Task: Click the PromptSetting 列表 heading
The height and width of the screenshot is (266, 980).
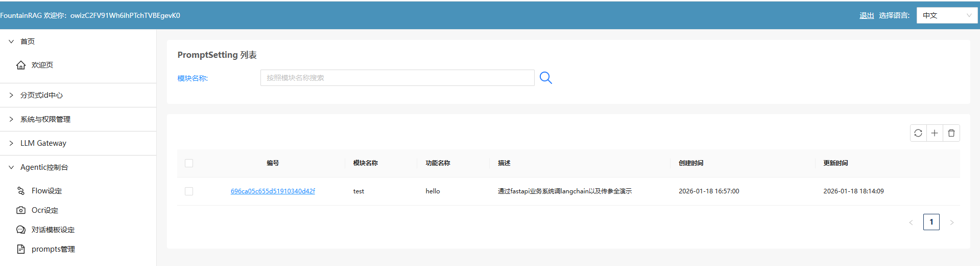Action: [217, 55]
